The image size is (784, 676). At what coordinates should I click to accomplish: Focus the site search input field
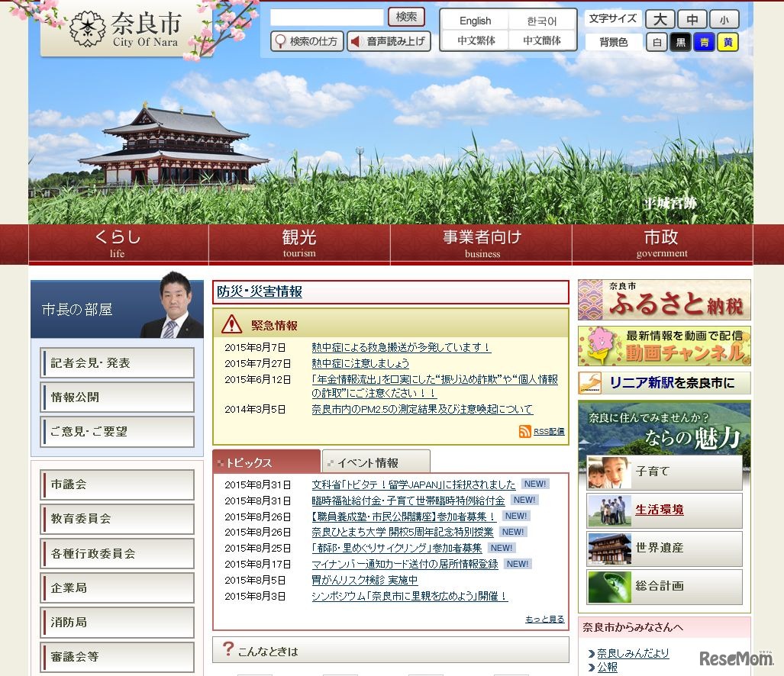pyautogui.click(x=327, y=18)
